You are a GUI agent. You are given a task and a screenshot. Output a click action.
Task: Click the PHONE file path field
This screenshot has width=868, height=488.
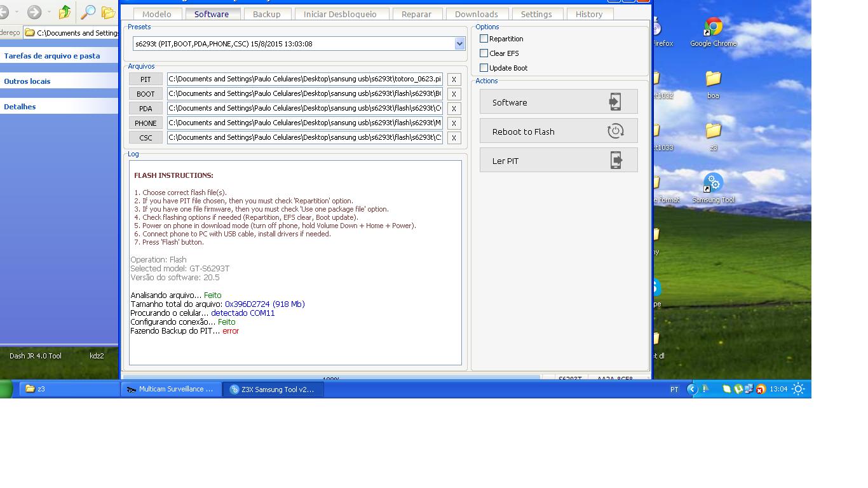(x=305, y=123)
